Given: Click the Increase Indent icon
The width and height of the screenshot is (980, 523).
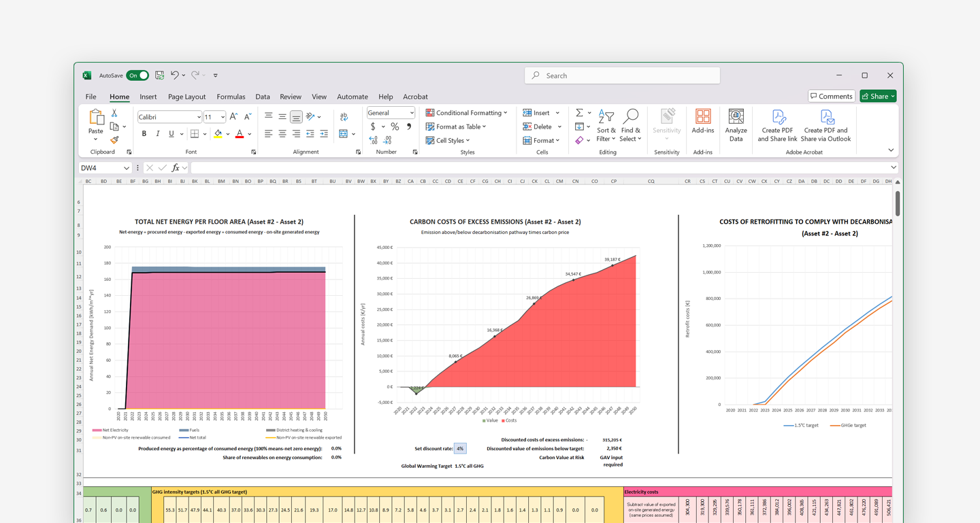Looking at the screenshot, I should [324, 134].
